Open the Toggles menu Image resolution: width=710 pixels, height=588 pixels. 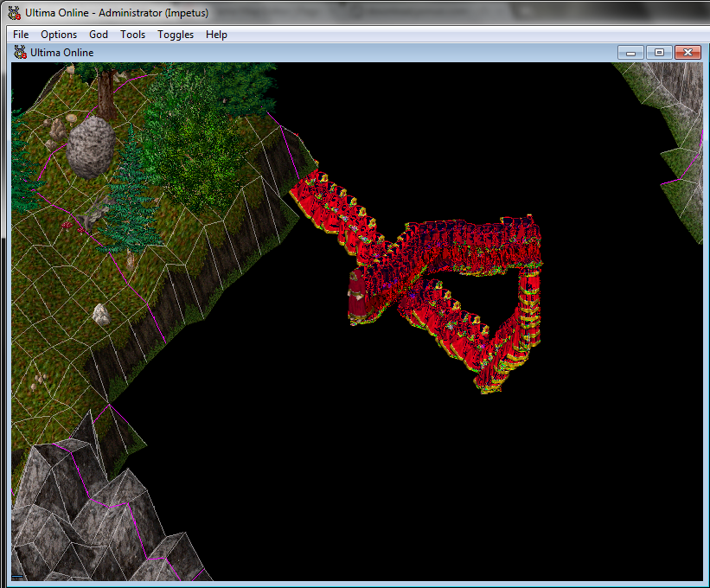pyautogui.click(x=176, y=35)
